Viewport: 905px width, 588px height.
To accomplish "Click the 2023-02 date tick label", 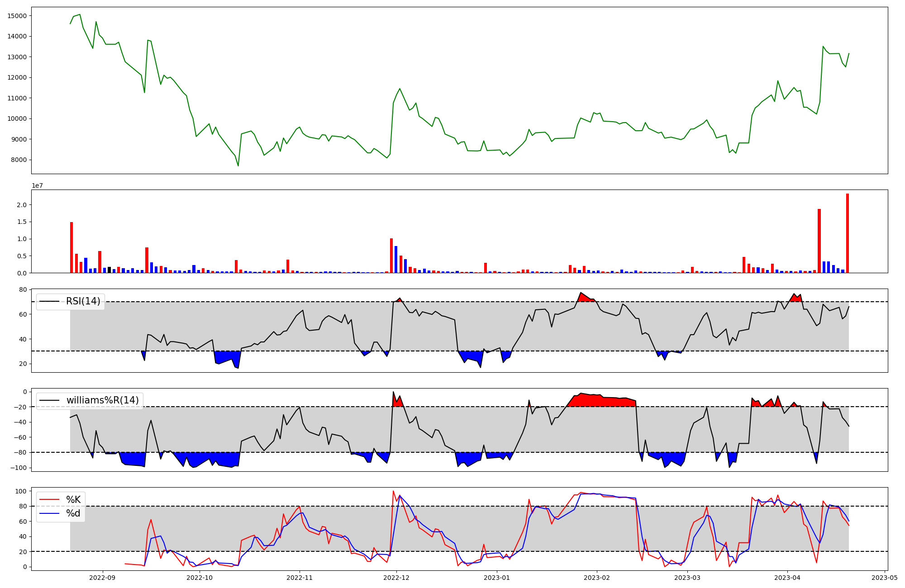I will pyautogui.click(x=597, y=578).
